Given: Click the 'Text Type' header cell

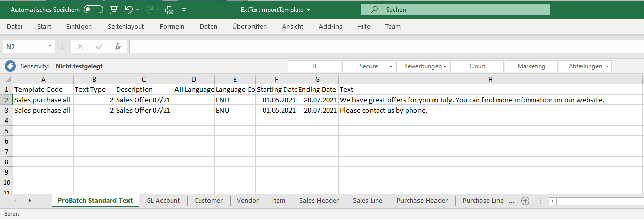Looking at the screenshot, I should [x=94, y=89].
